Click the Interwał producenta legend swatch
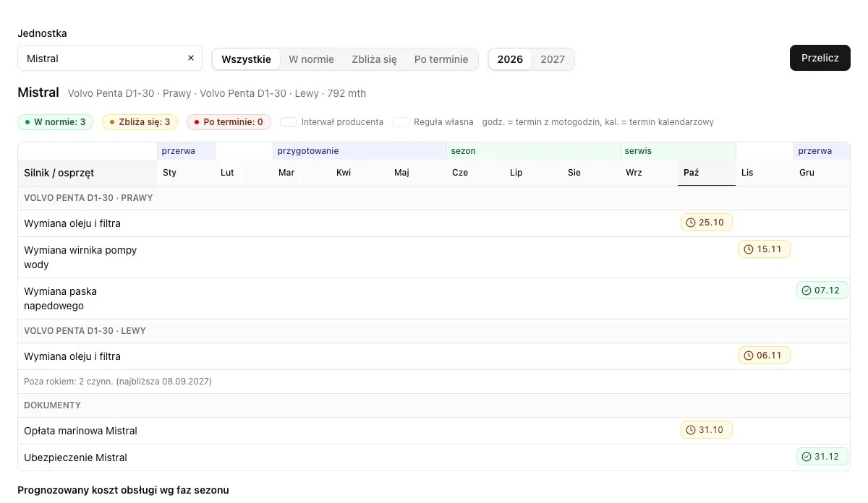The width and height of the screenshot is (868, 503). (x=289, y=122)
